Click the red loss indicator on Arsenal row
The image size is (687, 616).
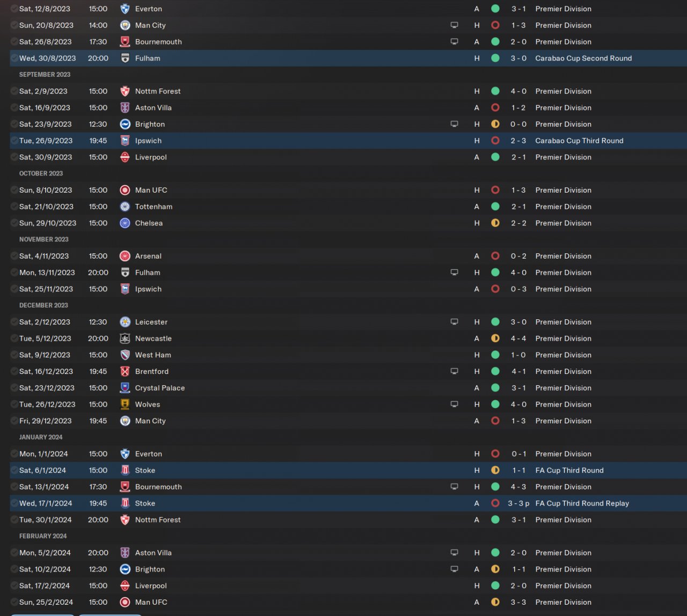(495, 256)
